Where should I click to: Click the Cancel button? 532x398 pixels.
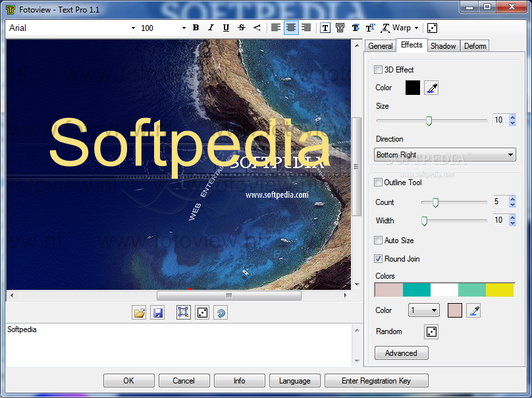click(x=184, y=381)
